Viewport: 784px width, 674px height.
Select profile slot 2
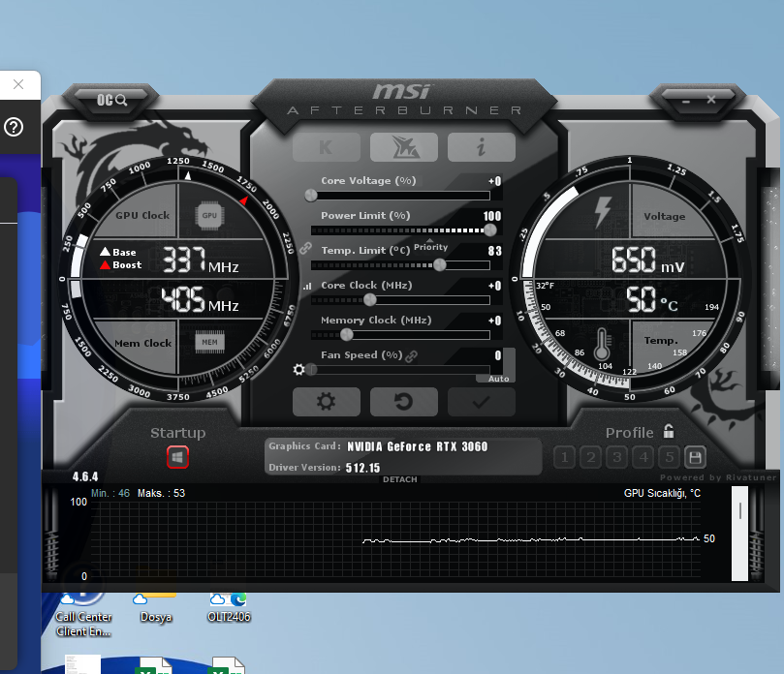590,457
